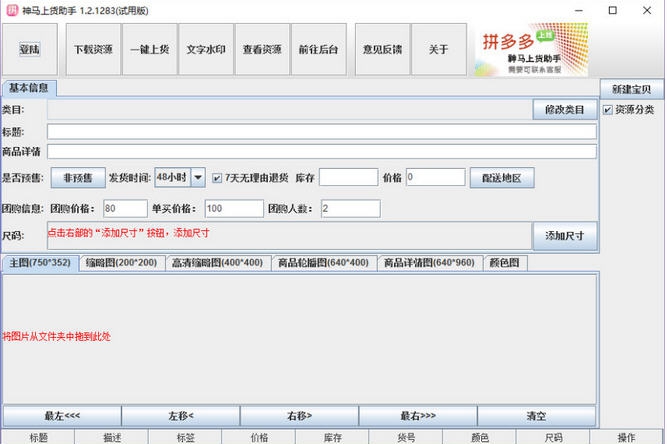Click the image drop area for main image
The image size is (667, 444).
coord(300,339)
